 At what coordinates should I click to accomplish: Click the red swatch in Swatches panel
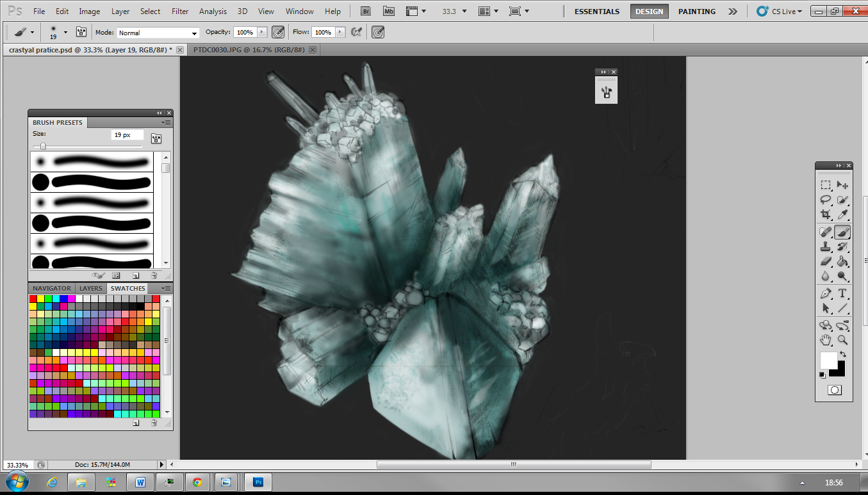33,299
